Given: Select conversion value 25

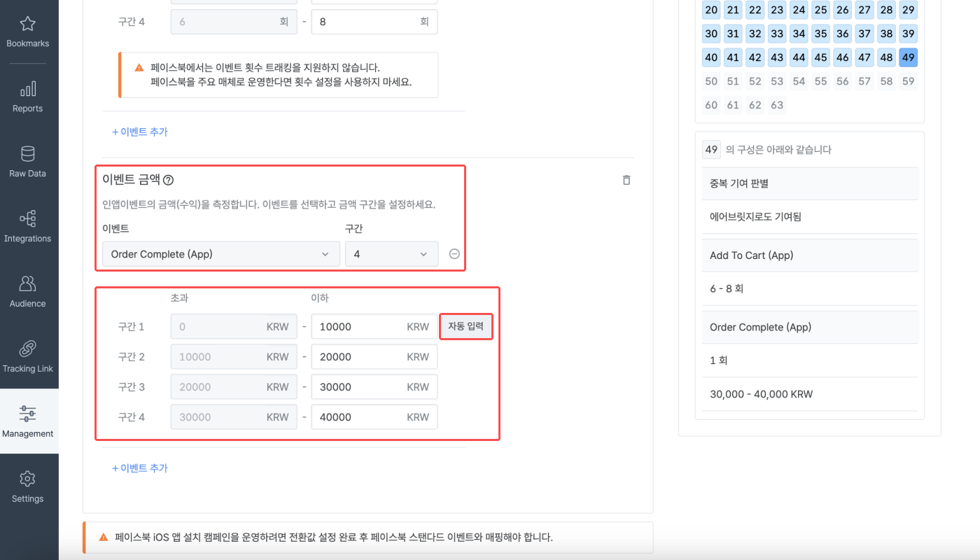Looking at the screenshot, I should coord(820,10).
